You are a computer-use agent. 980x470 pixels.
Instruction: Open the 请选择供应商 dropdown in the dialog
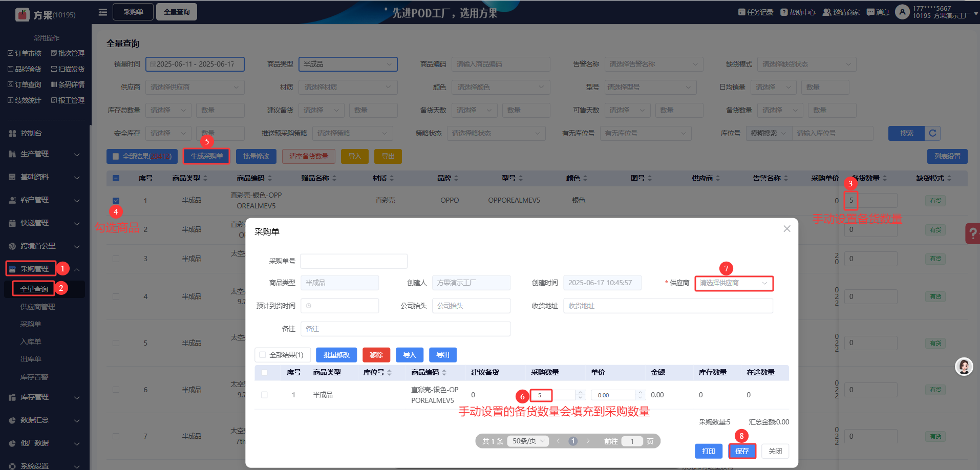click(x=734, y=283)
